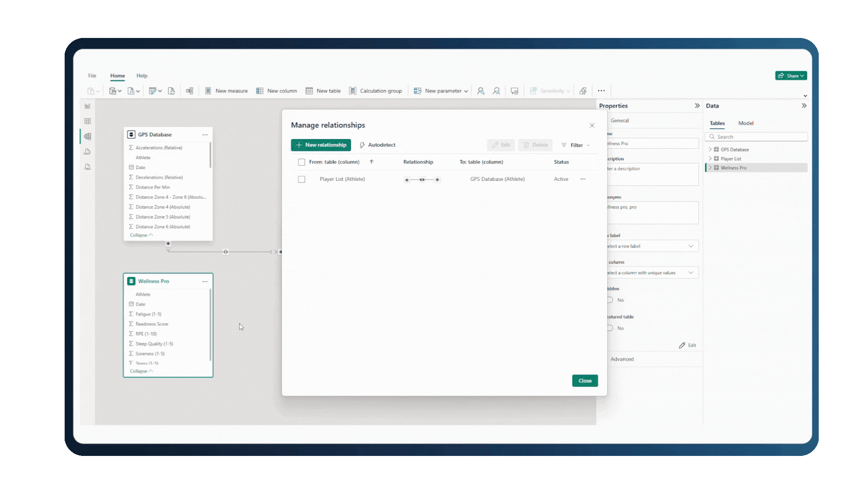The height and width of the screenshot is (488, 868).
Task: Toggle the Is hidden switch
Action: coord(610,300)
